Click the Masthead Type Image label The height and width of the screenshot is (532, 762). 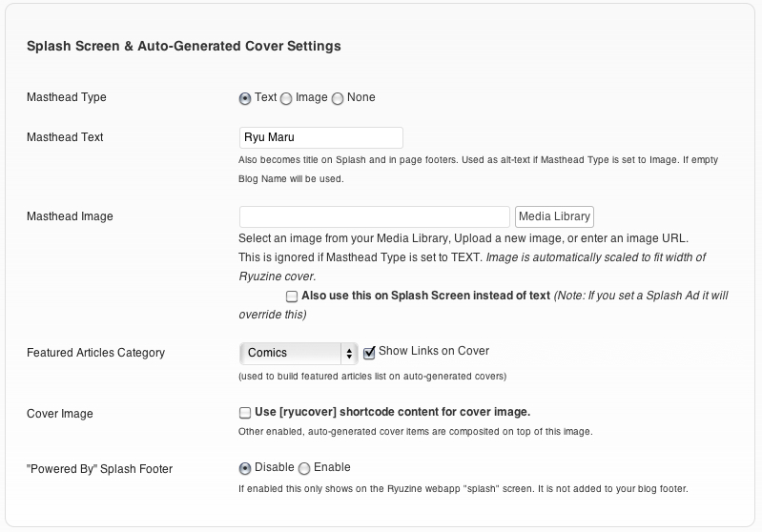pos(312,97)
